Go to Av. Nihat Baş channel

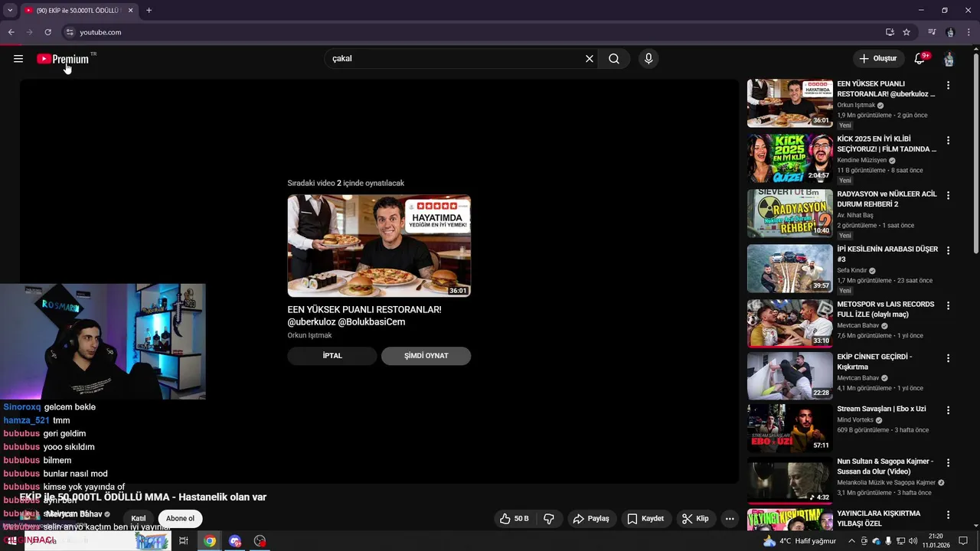[x=854, y=215]
